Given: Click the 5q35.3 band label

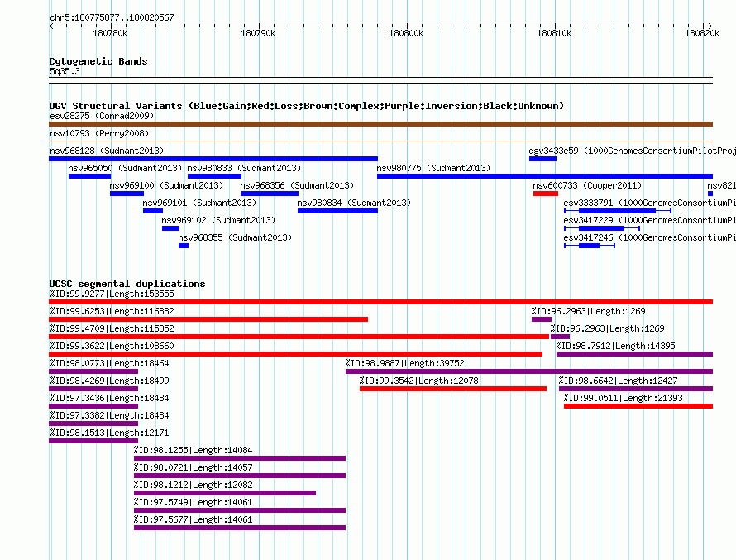Looking at the screenshot, I should [x=65, y=71].
